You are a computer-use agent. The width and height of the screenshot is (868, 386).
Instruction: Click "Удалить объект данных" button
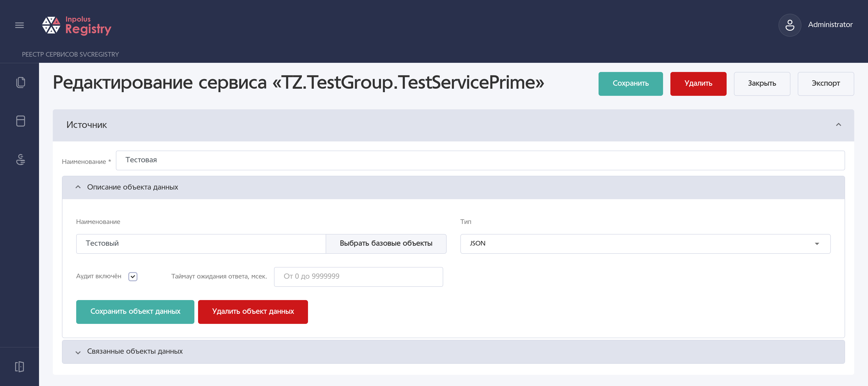(x=253, y=312)
